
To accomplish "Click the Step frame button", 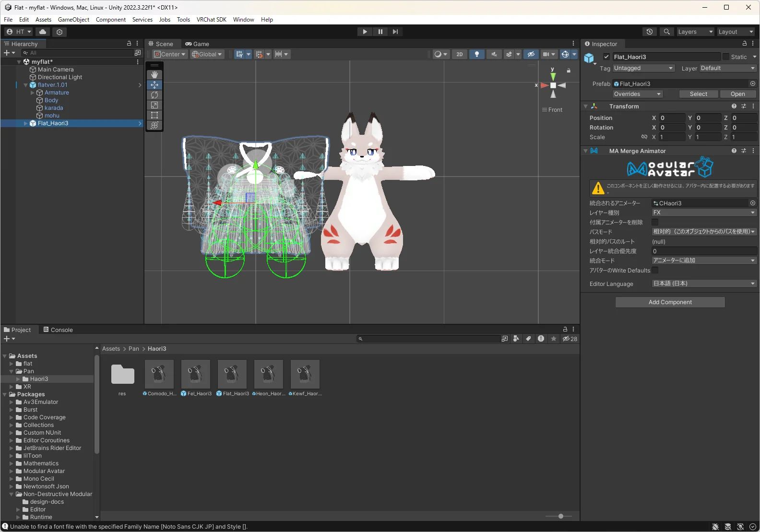I will coord(395,32).
